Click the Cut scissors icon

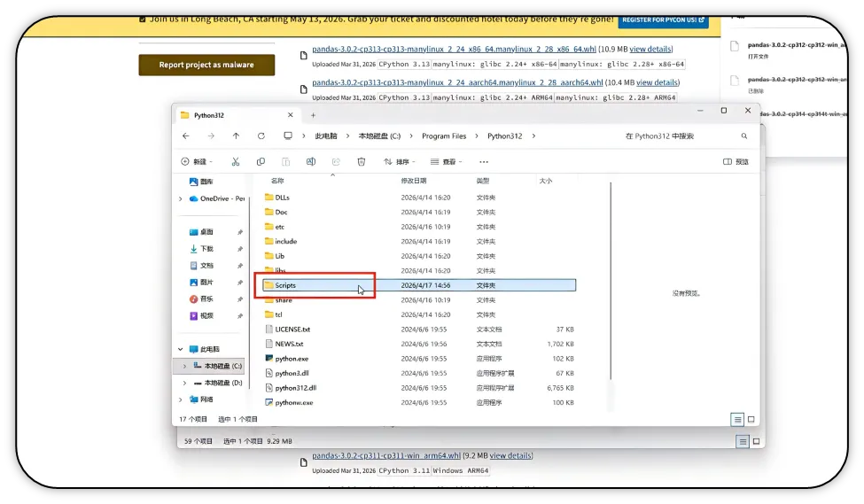(x=236, y=162)
